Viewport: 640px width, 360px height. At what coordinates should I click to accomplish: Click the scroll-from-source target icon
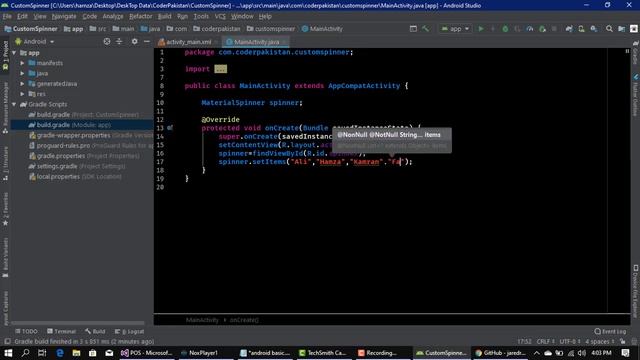coord(107,42)
